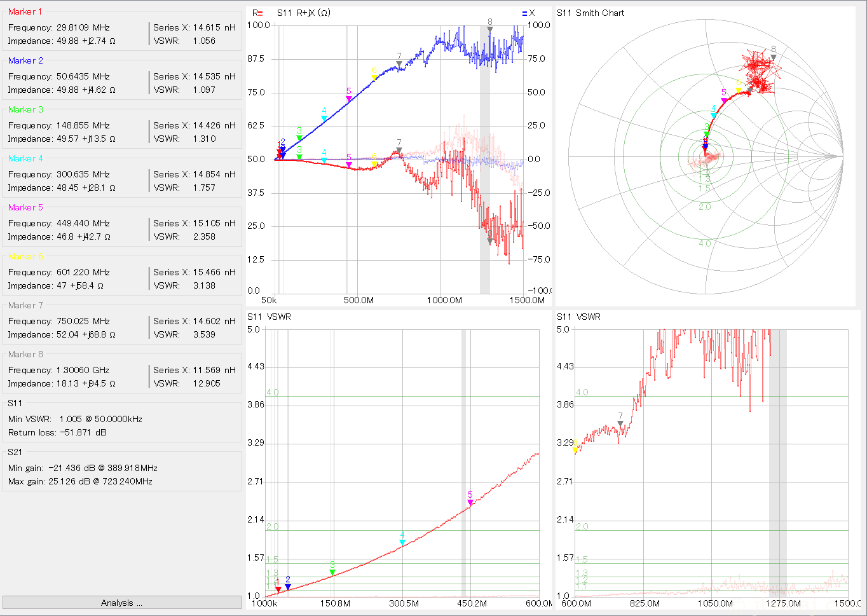Image resolution: width=867 pixels, height=616 pixels.
Task: Click the red R legend entry
Action: pos(257,13)
